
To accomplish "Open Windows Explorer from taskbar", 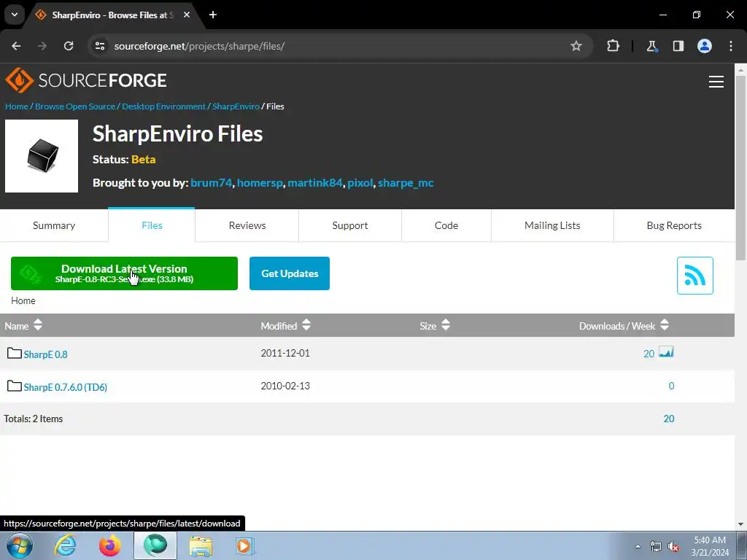I will (x=201, y=545).
